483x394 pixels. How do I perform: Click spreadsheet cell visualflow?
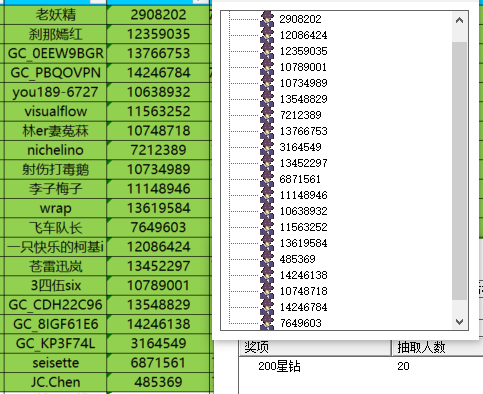[55, 111]
